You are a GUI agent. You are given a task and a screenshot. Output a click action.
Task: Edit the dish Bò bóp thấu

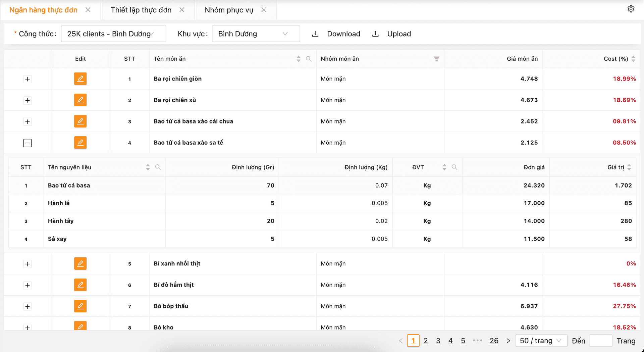(x=80, y=306)
